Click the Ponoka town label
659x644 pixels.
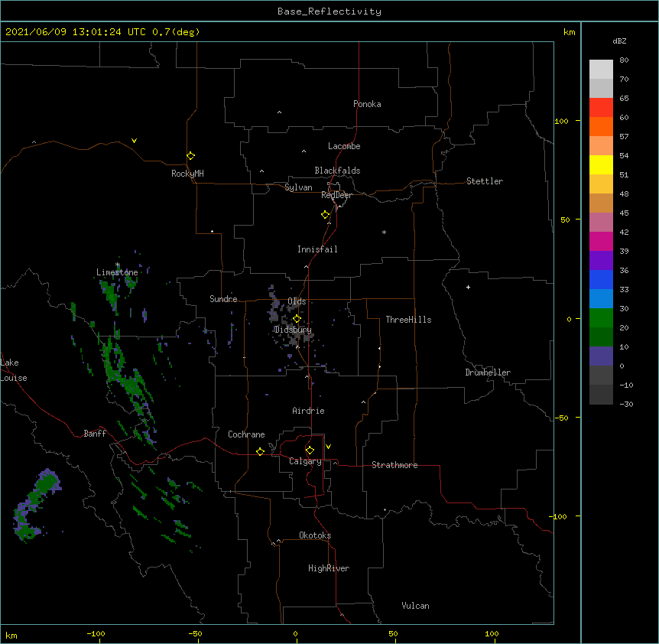(x=367, y=104)
